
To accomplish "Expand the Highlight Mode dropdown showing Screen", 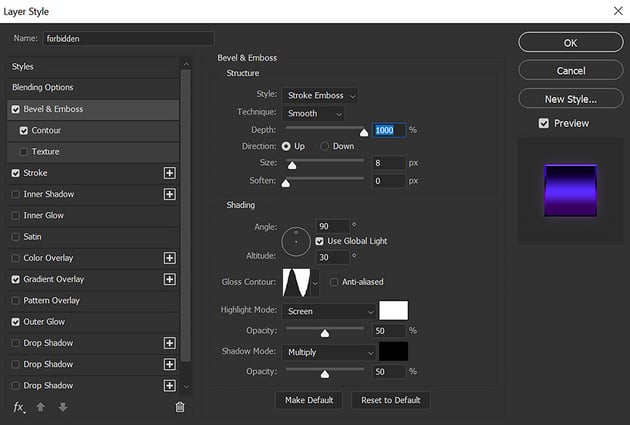I will coord(329,311).
